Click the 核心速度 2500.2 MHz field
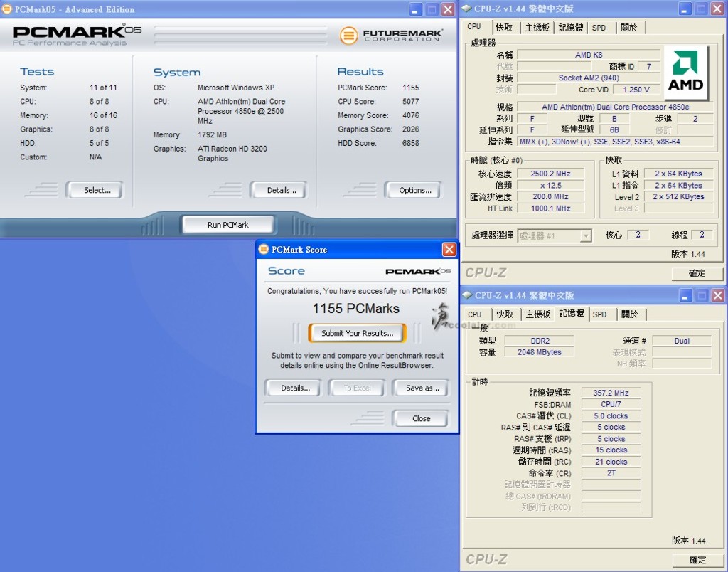 [551, 174]
